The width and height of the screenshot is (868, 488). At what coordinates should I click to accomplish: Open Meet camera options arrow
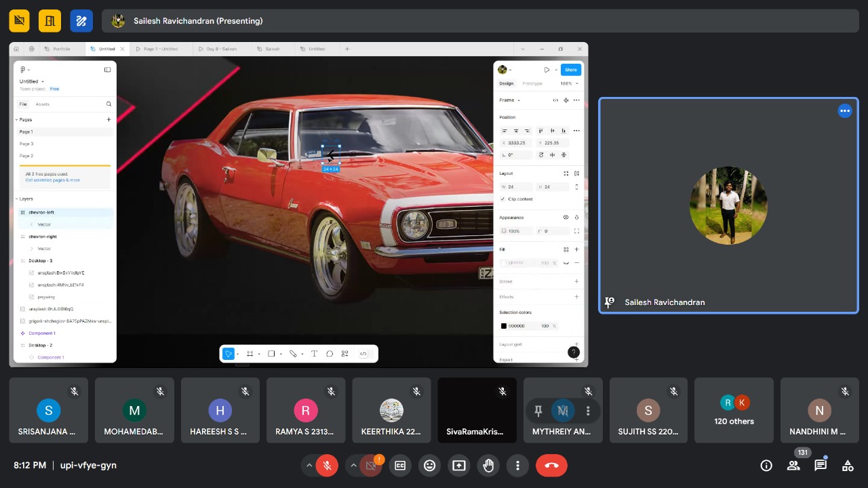point(353,466)
